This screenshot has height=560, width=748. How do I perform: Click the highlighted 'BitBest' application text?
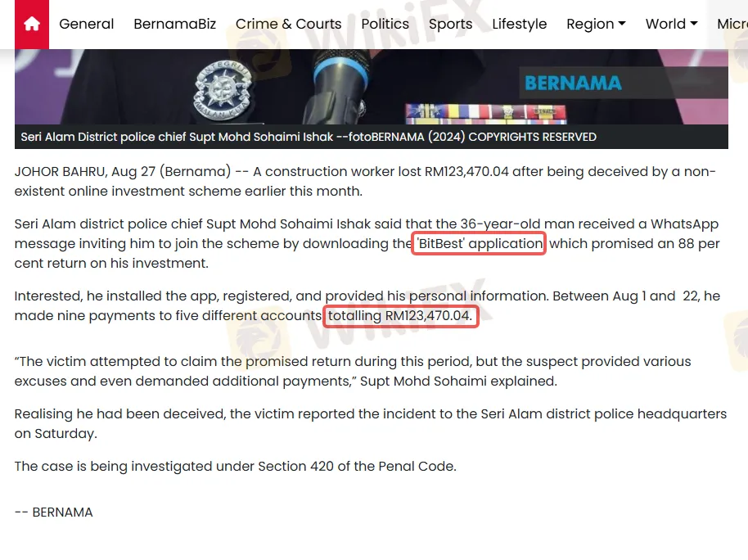(479, 243)
